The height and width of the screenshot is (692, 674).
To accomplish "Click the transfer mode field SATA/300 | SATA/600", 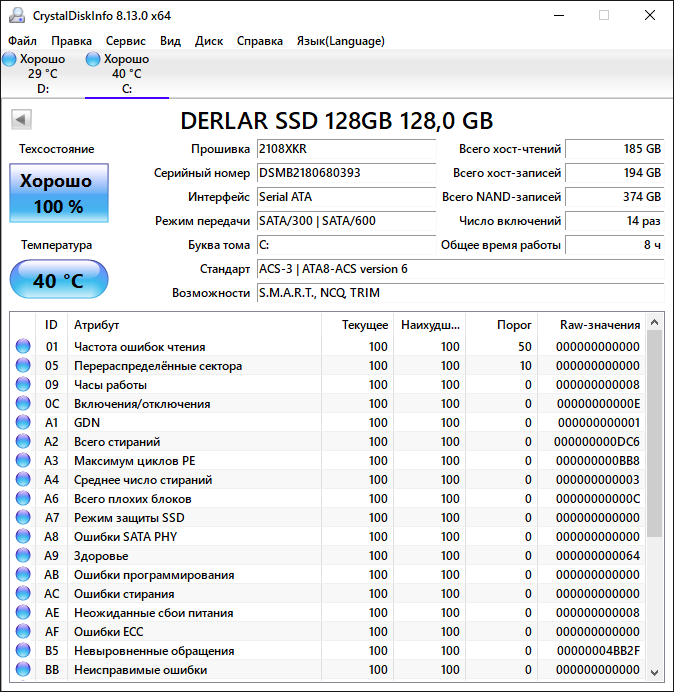I will pos(346,221).
